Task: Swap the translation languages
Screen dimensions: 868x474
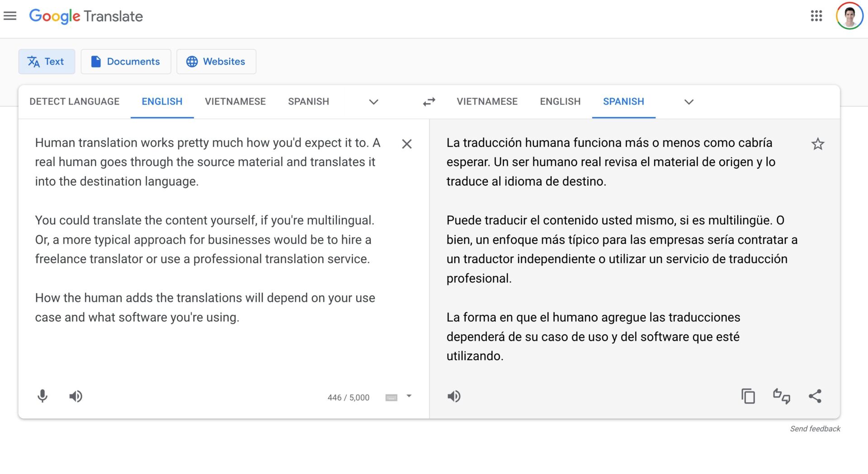Action: (x=428, y=102)
